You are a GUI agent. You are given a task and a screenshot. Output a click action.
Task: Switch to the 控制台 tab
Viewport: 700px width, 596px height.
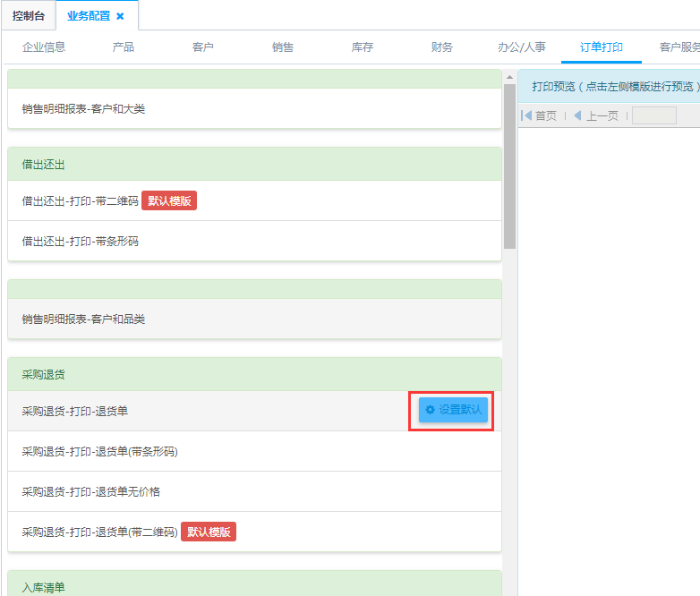coord(29,16)
